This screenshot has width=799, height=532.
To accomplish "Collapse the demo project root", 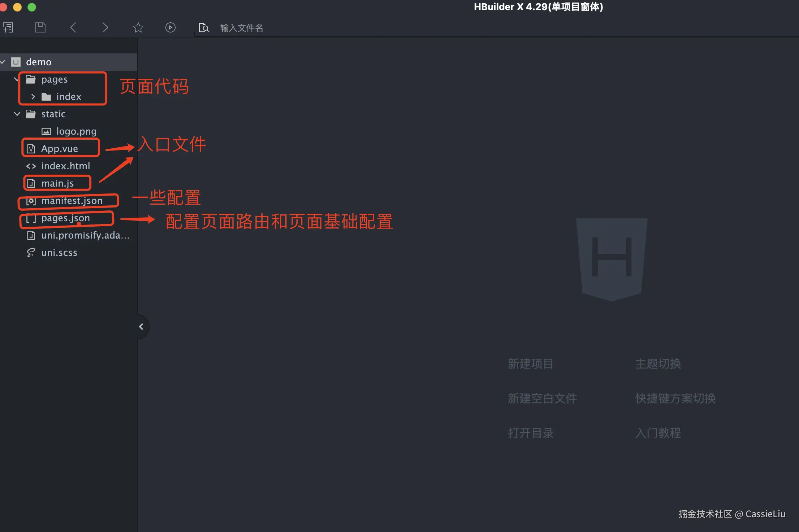I will 3,62.
